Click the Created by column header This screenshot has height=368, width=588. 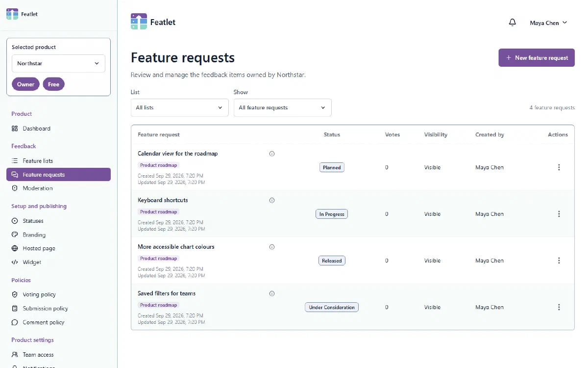(x=490, y=134)
